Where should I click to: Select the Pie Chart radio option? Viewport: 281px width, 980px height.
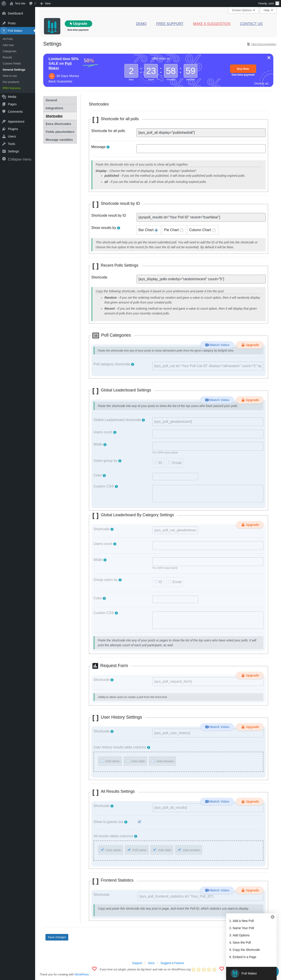(x=181, y=230)
